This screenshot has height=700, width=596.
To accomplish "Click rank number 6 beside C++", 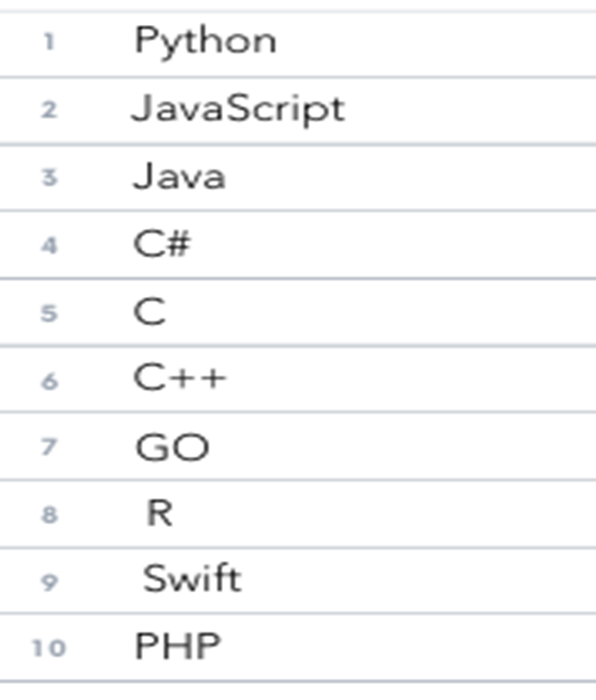I will (49, 381).
